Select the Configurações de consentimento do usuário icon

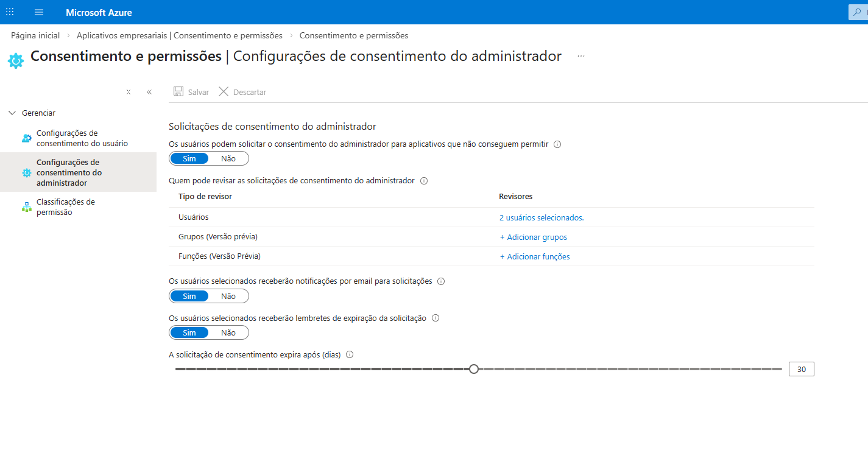(x=26, y=138)
